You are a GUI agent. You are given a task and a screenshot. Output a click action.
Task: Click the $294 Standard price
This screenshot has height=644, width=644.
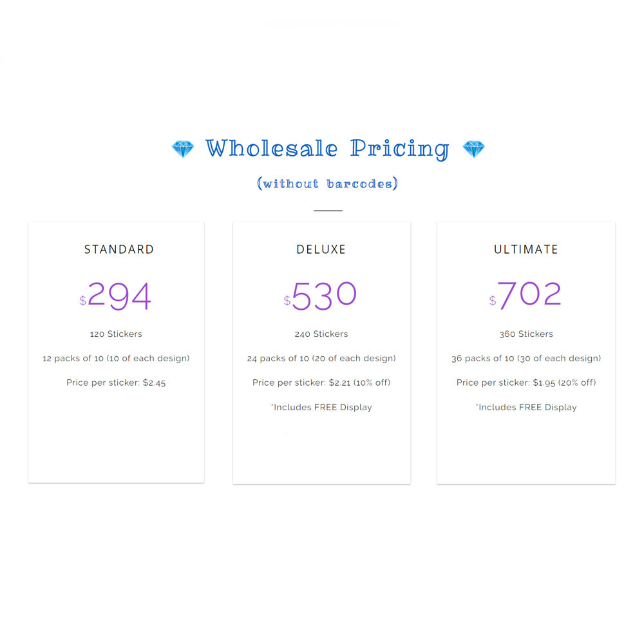117,296
